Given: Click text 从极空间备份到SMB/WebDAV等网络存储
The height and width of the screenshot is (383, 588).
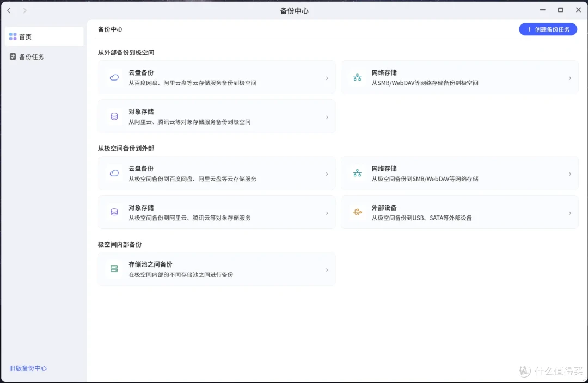Looking at the screenshot, I should click(x=425, y=179).
